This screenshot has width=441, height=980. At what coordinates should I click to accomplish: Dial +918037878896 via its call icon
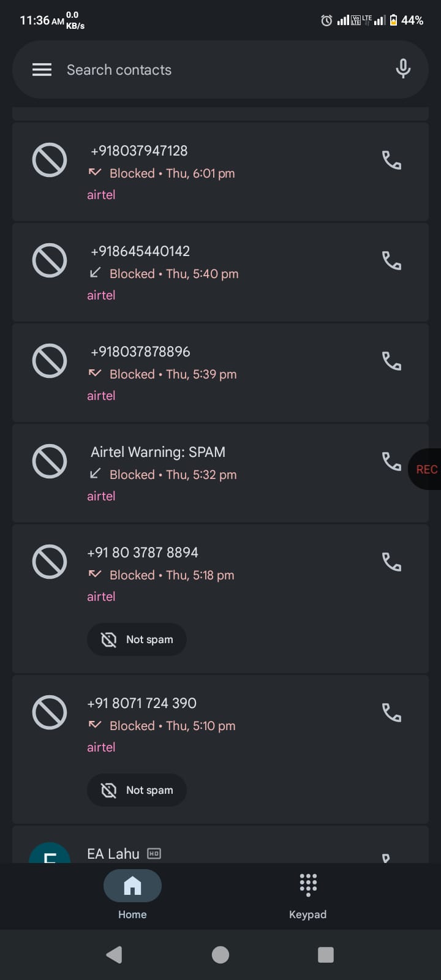point(391,361)
